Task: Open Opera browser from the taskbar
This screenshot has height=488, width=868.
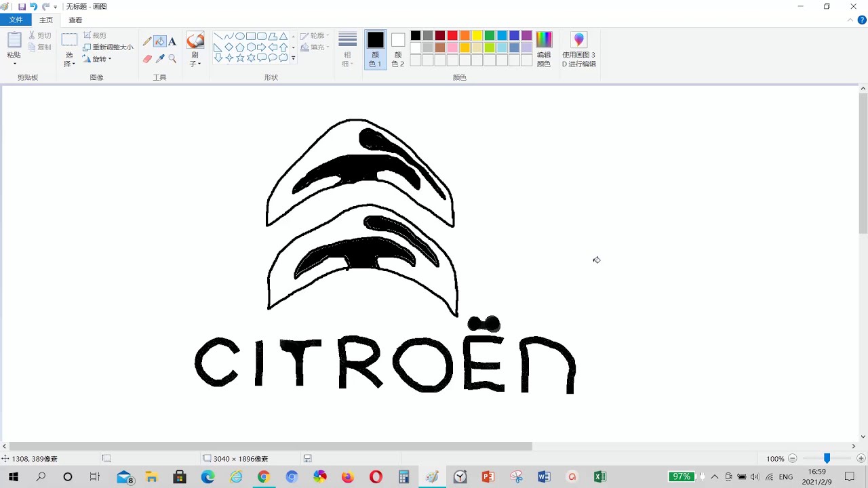Action: [x=376, y=477]
